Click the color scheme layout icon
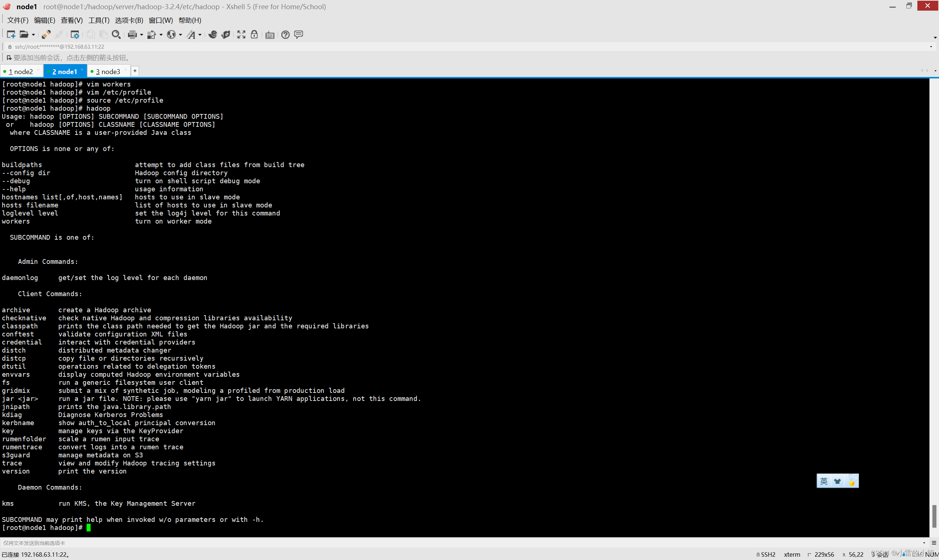Screen dimensions: 939x560 coord(151,35)
